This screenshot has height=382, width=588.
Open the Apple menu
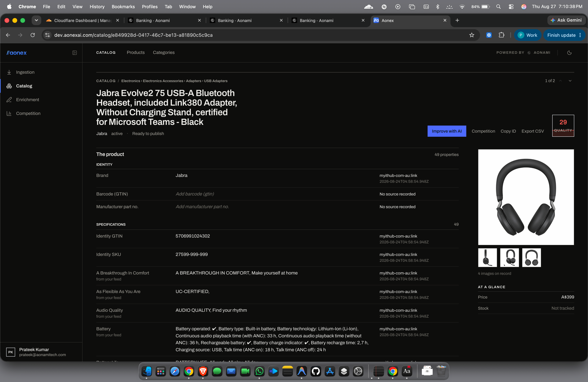(x=9, y=7)
